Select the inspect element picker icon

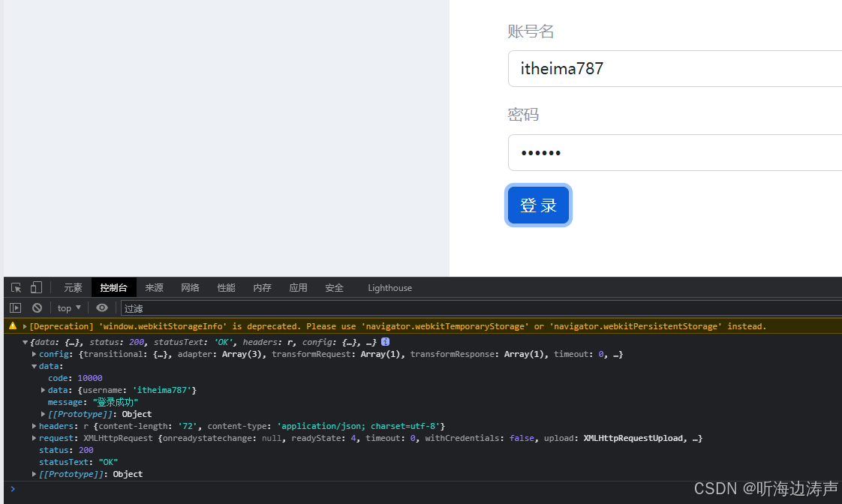pyautogui.click(x=16, y=288)
